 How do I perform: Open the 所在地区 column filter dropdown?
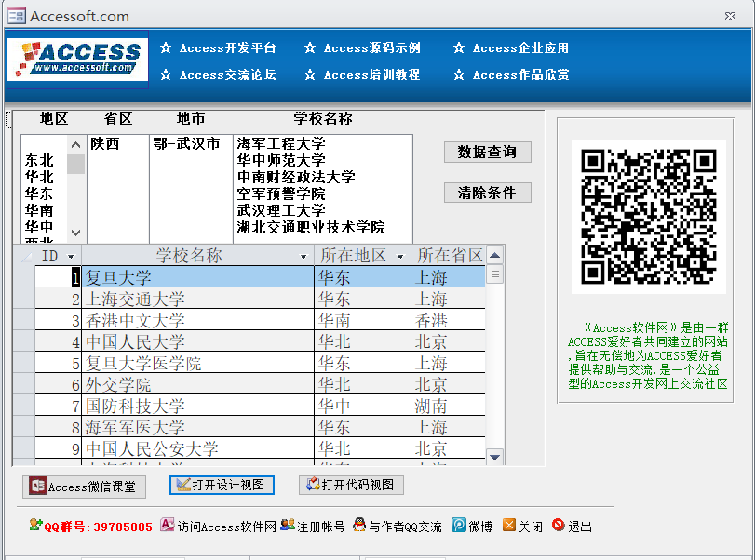[x=400, y=257]
